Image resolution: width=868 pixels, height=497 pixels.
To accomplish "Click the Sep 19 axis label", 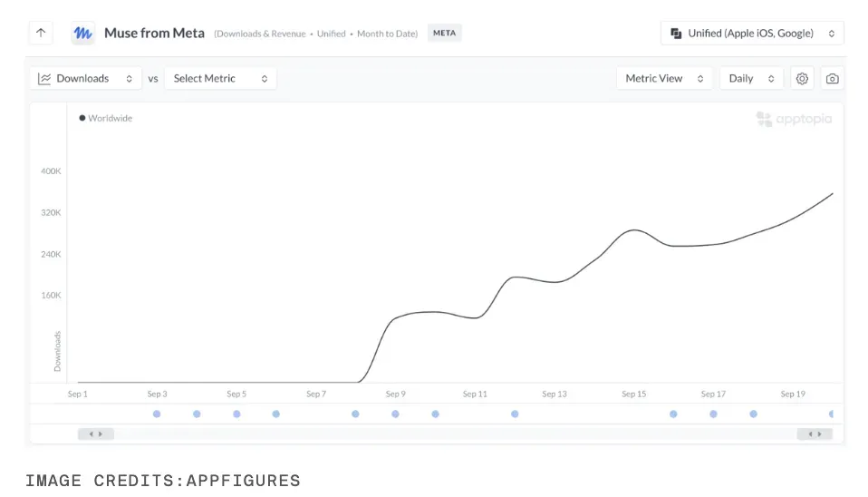I will 793,394.
